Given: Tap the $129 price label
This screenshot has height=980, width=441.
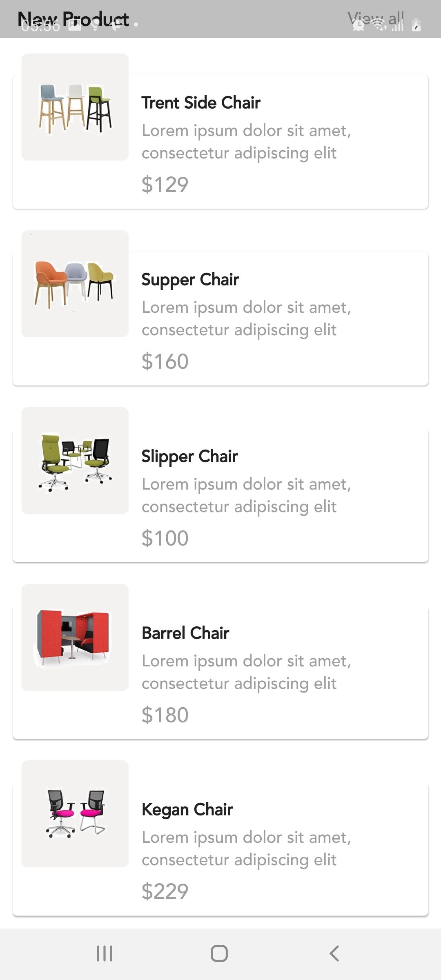Looking at the screenshot, I should 165,185.
